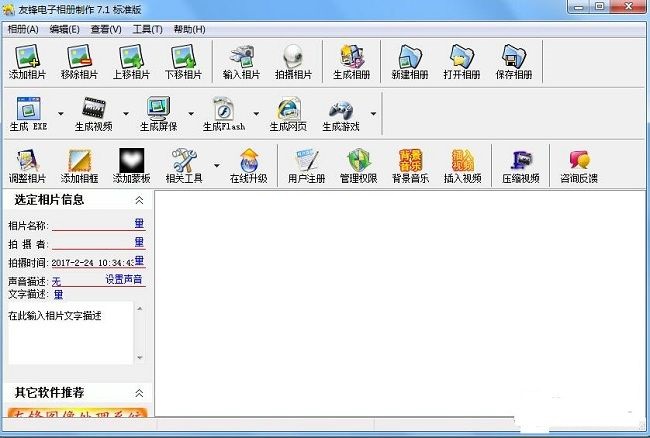650x438 pixels.
Task: Click the 插入视频 insert video icon
Action: tap(463, 166)
